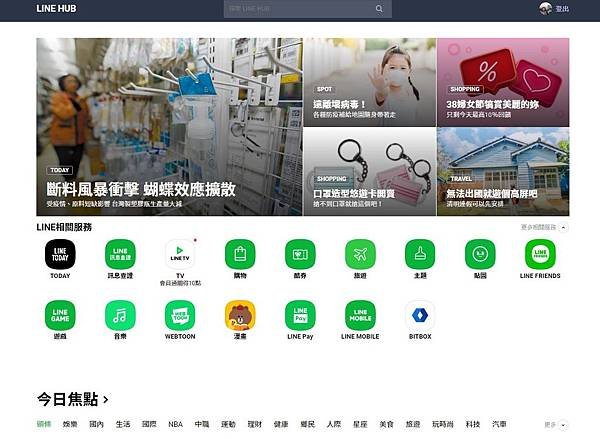
Task: Switch to the 旅遊 news tab
Action: 413,424
